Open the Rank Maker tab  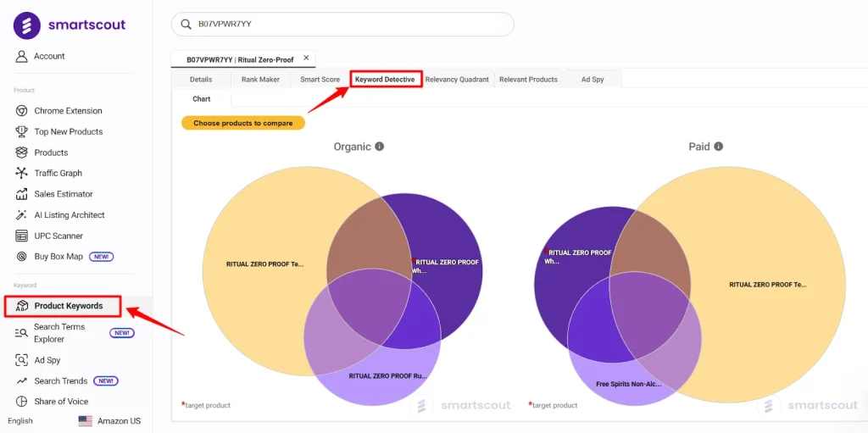pos(260,79)
